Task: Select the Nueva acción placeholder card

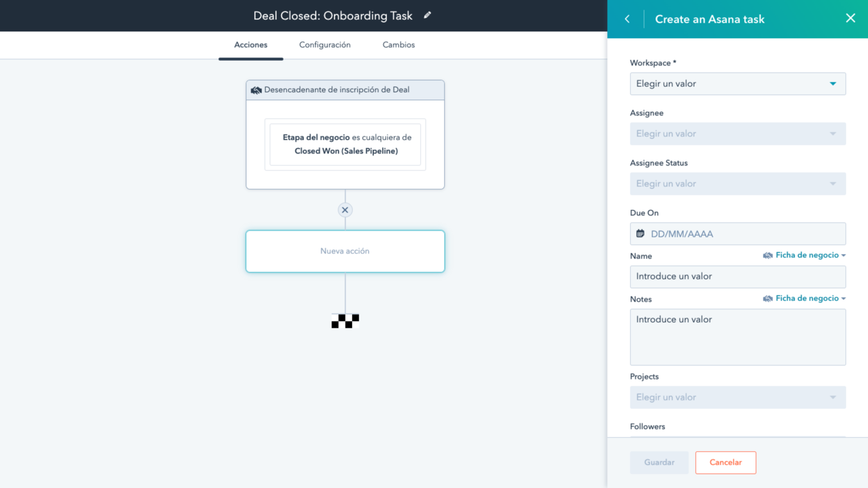Action: [x=345, y=251]
